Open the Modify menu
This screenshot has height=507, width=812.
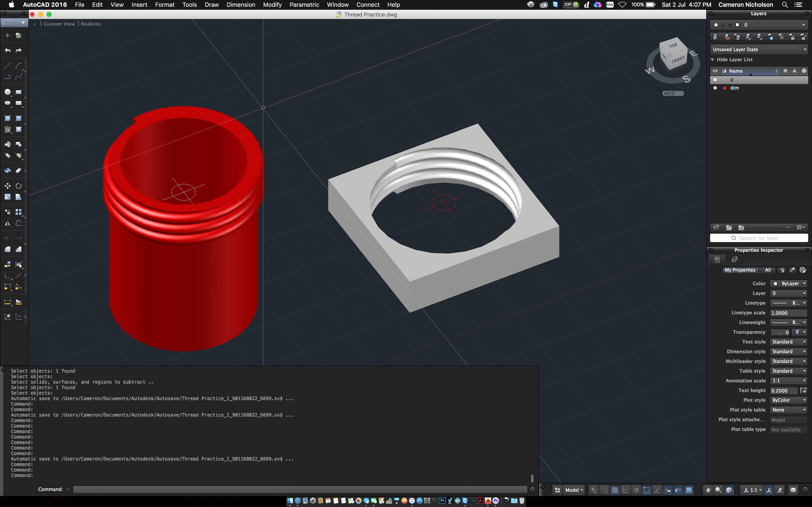point(272,5)
